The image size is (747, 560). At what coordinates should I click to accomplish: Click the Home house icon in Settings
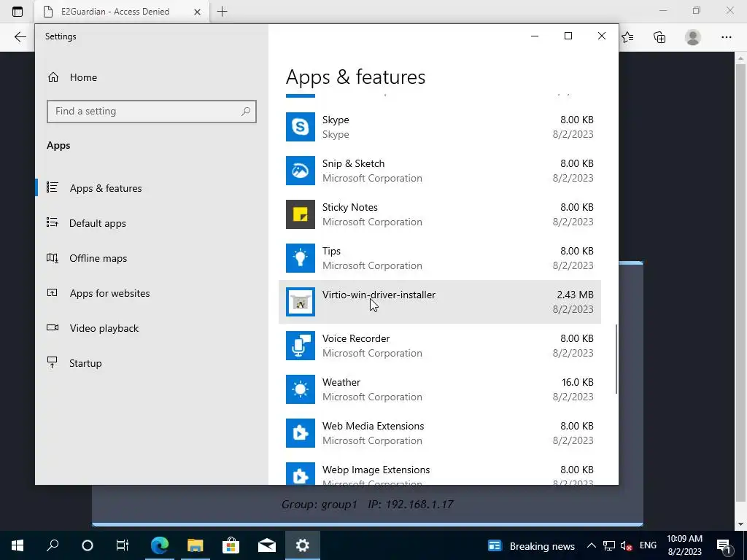(x=53, y=77)
